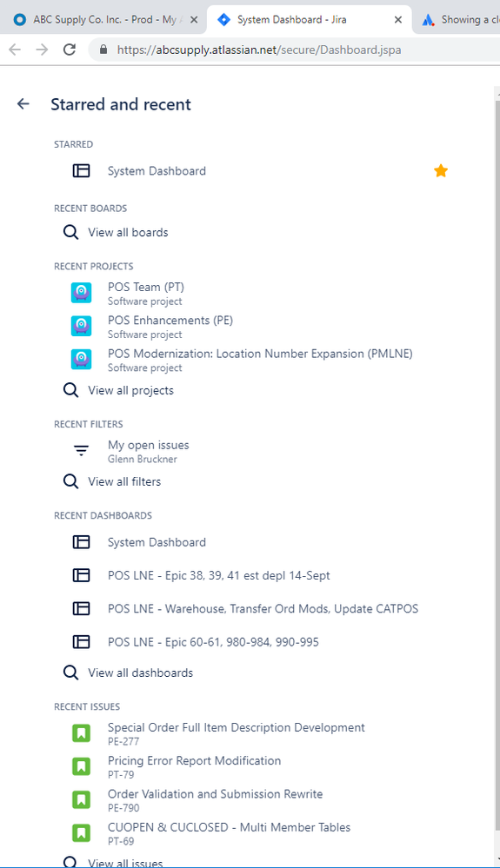Select the System Dashboard - Jira browser tab
Image resolution: width=500 pixels, height=868 pixels.
coord(309,20)
